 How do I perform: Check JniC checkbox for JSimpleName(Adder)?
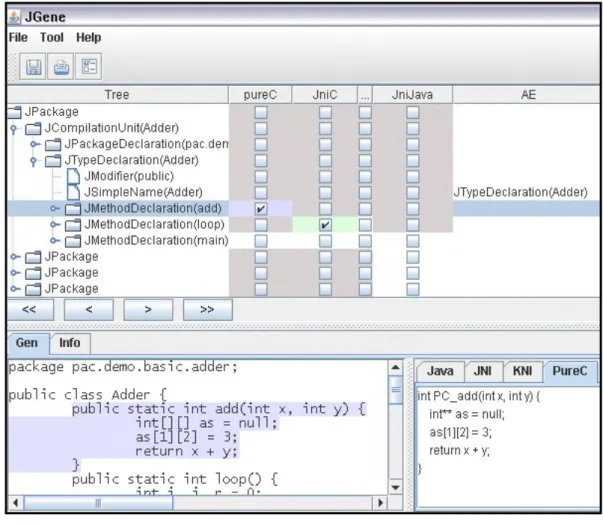click(x=325, y=193)
